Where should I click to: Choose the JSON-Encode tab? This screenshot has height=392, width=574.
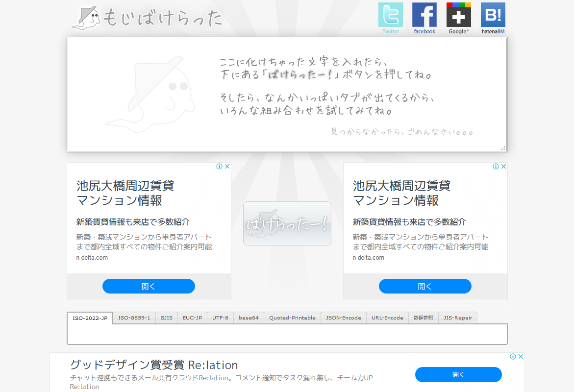coord(343,318)
